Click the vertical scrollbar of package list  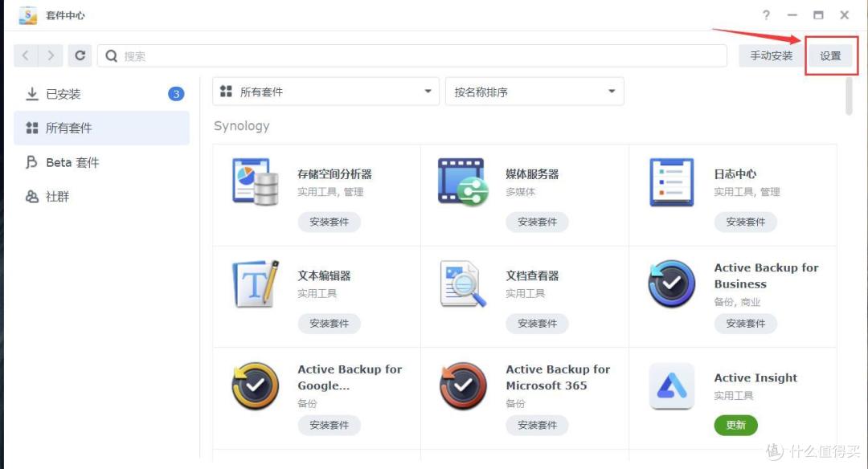(850, 96)
